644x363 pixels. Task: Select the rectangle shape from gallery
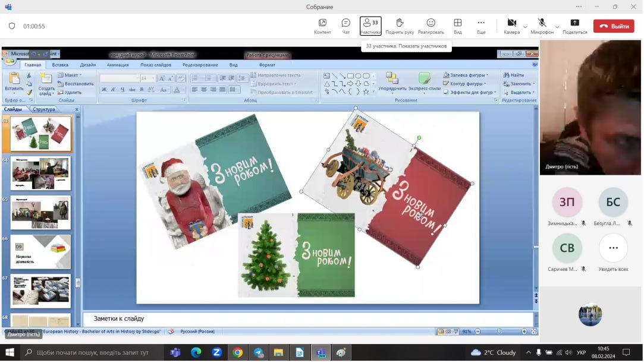click(x=350, y=76)
